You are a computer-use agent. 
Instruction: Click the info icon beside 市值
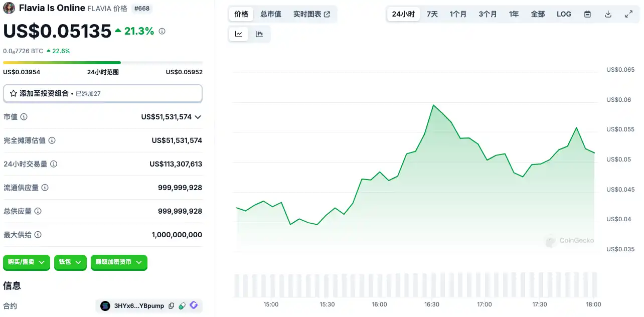(24, 117)
